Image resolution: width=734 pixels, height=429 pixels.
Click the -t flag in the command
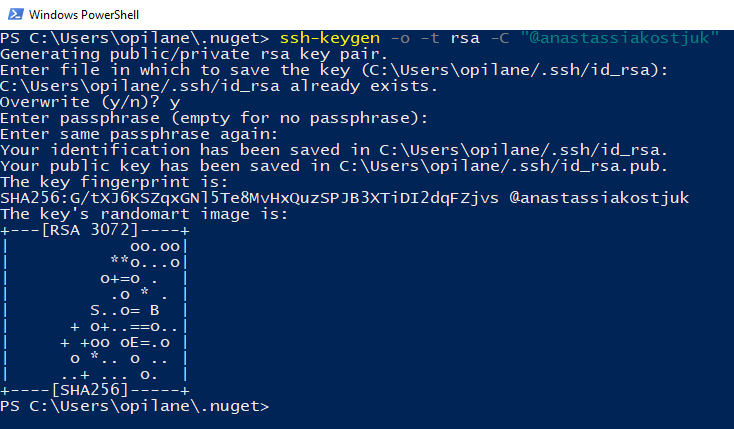click(430, 38)
